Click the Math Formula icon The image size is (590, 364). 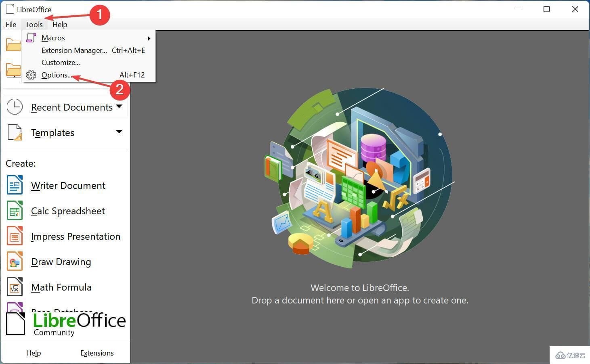click(15, 287)
